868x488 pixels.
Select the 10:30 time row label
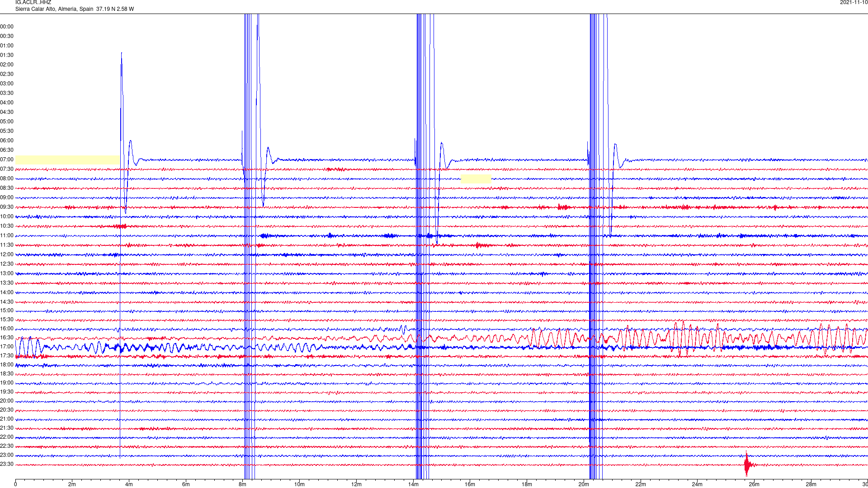point(7,226)
